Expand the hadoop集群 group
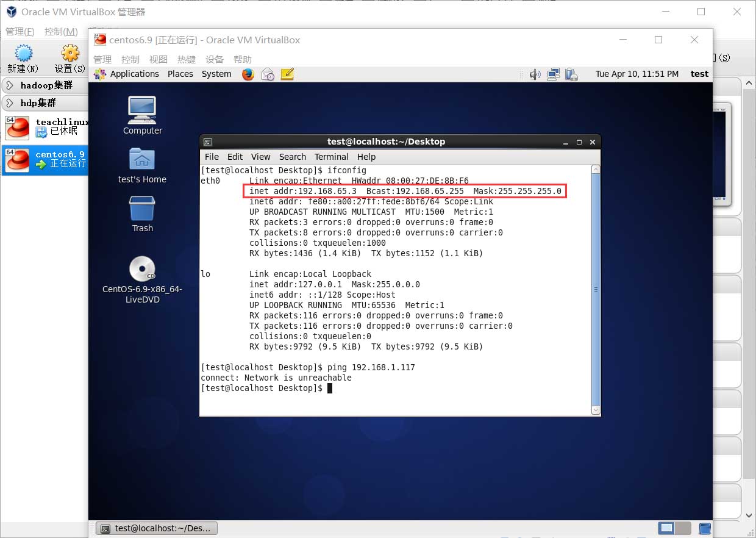The width and height of the screenshot is (756, 538). [10, 85]
